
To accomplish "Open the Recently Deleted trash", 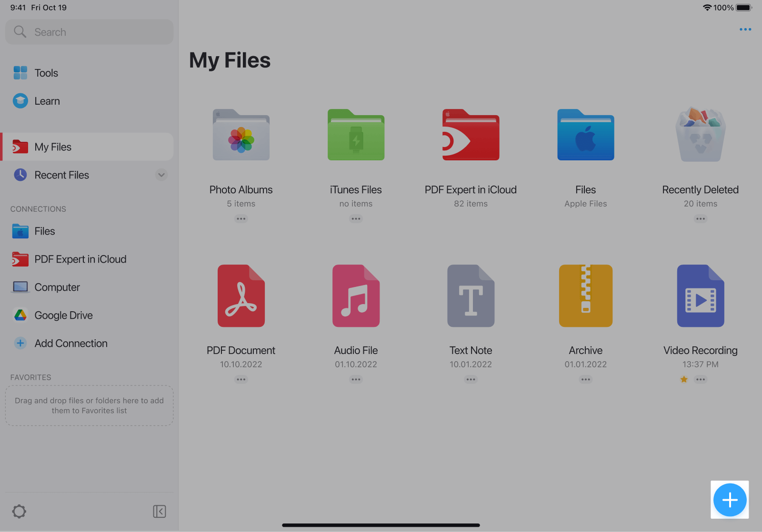I will click(x=700, y=136).
